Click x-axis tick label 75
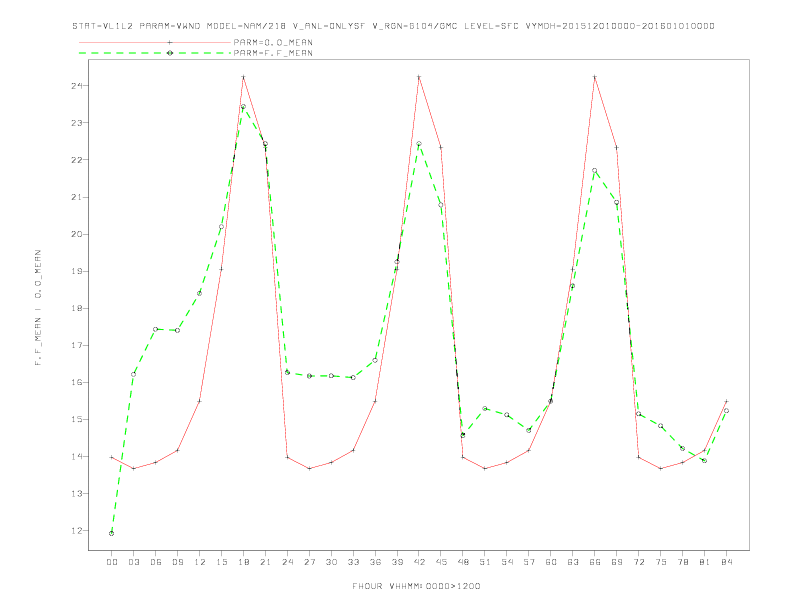Viewport: 792px width, 612px height. click(x=661, y=562)
